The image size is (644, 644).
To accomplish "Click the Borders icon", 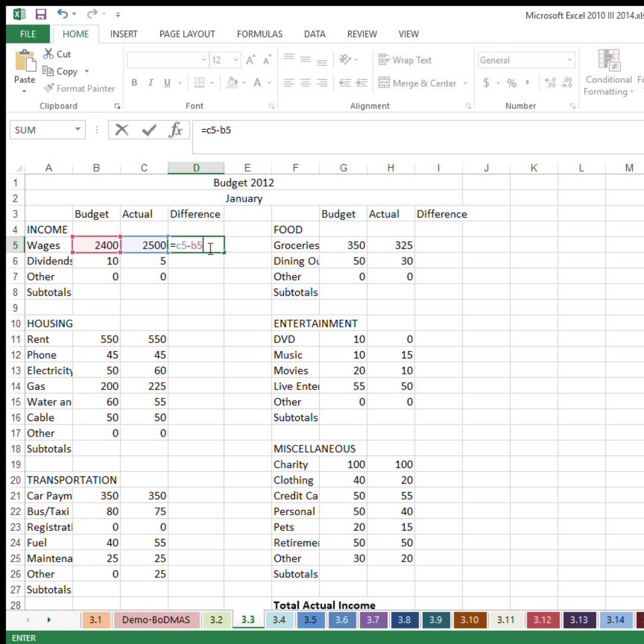I will pos(199,82).
